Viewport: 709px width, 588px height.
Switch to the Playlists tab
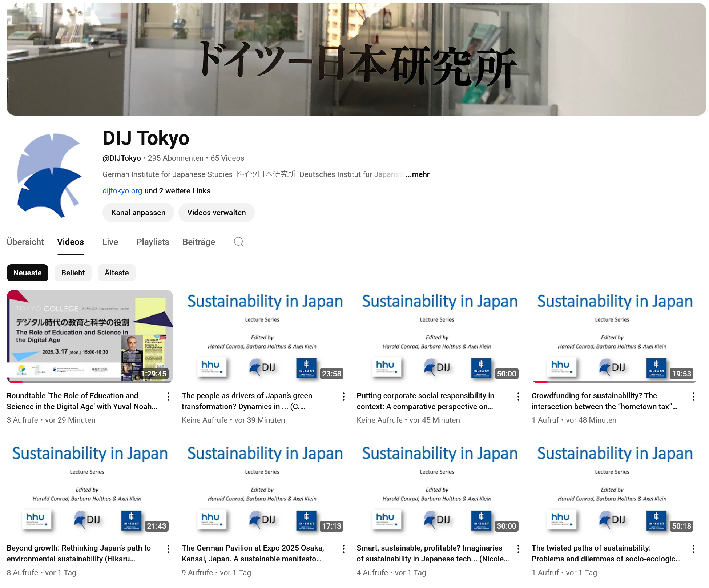[x=153, y=242]
